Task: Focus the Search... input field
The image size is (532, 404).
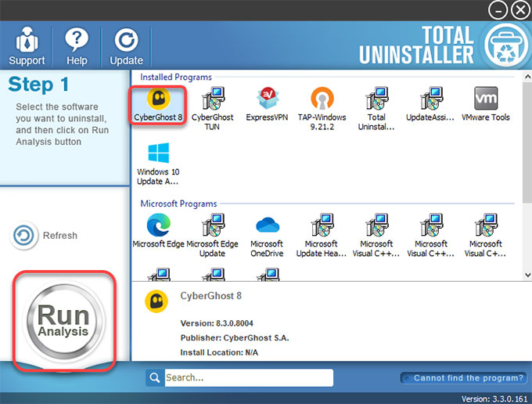Action: coord(249,378)
